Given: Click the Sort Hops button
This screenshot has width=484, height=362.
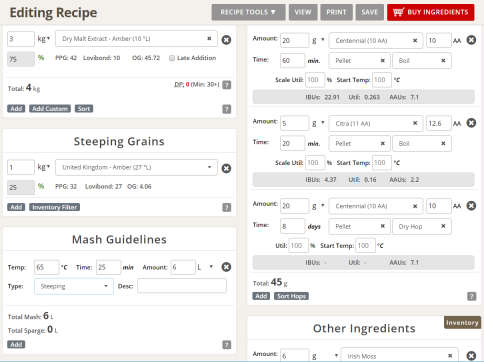Looking at the screenshot, I should click(291, 296).
